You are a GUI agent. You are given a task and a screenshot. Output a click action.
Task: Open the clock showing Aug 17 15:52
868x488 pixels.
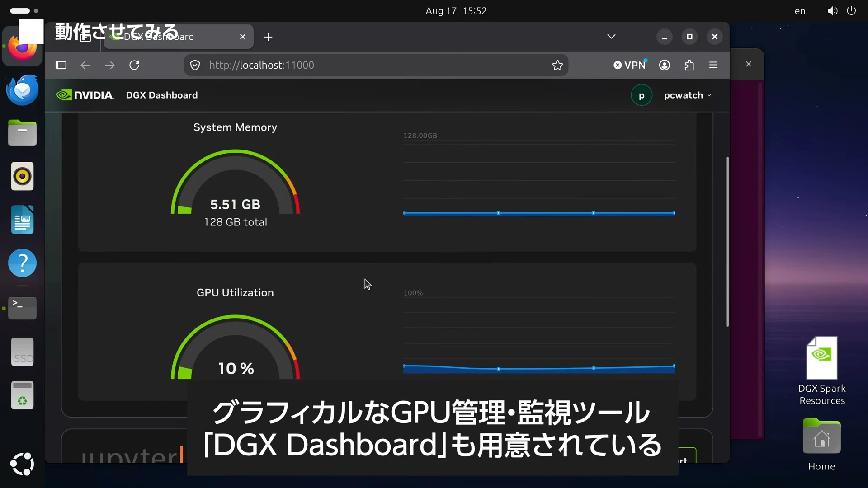tap(456, 11)
